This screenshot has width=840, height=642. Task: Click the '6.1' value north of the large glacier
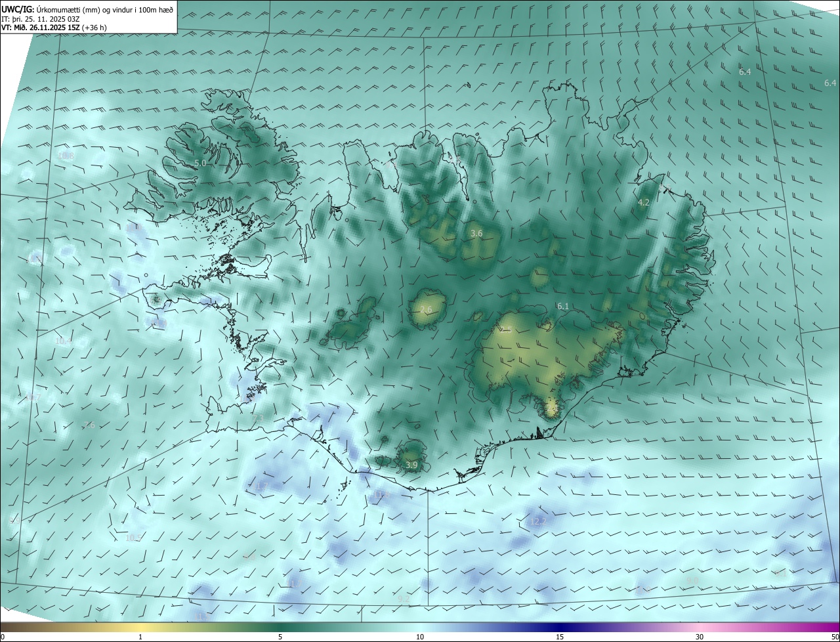(563, 307)
